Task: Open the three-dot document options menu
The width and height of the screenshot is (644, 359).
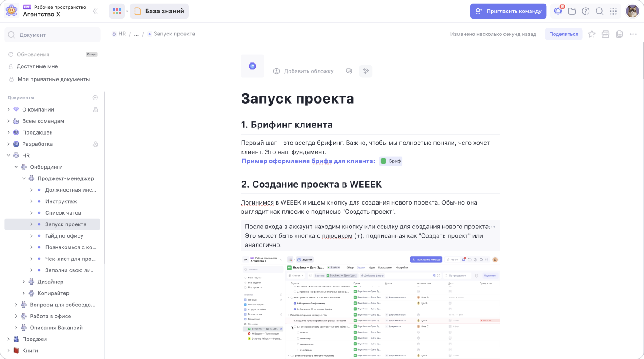Action: [633, 34]
